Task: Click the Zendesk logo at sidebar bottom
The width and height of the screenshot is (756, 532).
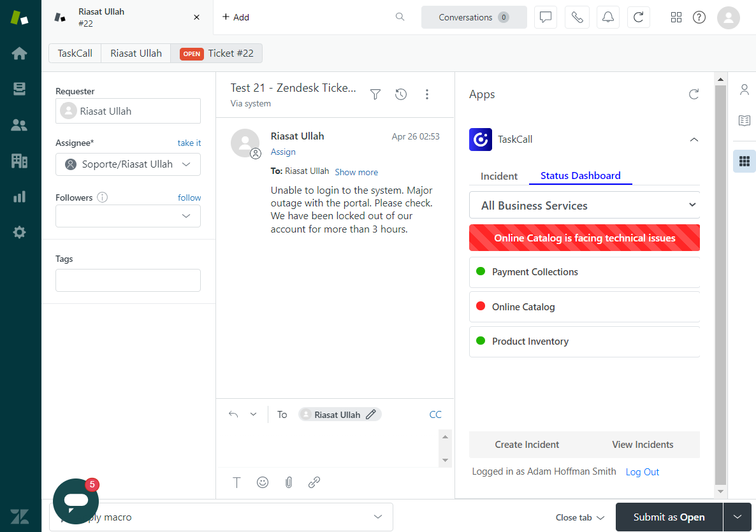Action: 20,517
